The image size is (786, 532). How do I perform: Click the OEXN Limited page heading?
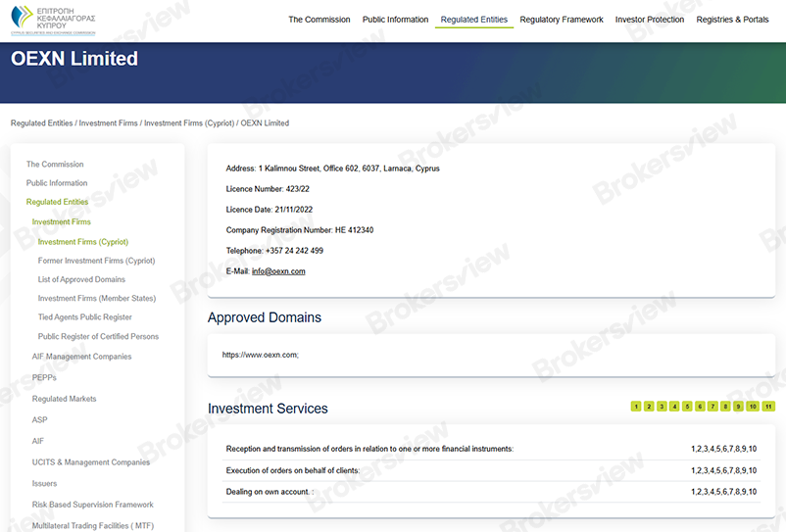click(x=74, y=59)
